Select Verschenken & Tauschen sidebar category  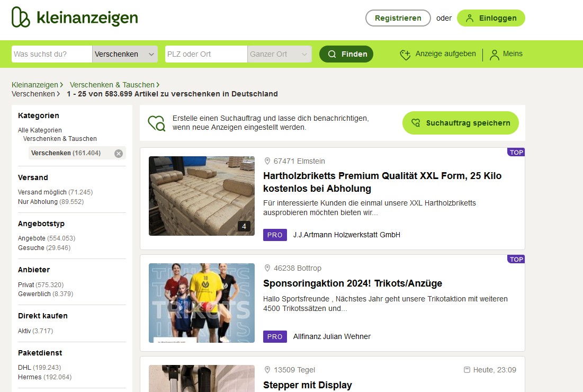[x=60, y=139]
